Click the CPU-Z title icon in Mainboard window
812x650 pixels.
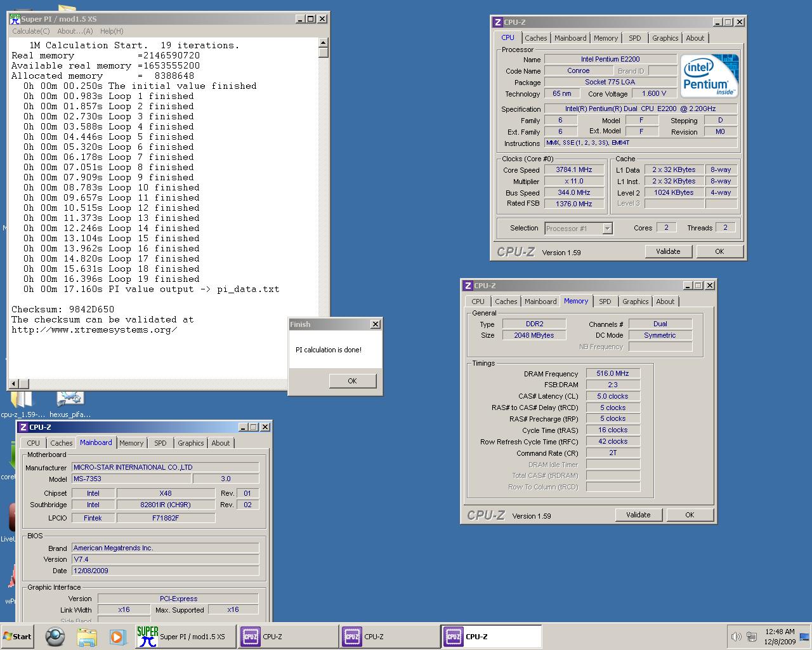point(23,427)
